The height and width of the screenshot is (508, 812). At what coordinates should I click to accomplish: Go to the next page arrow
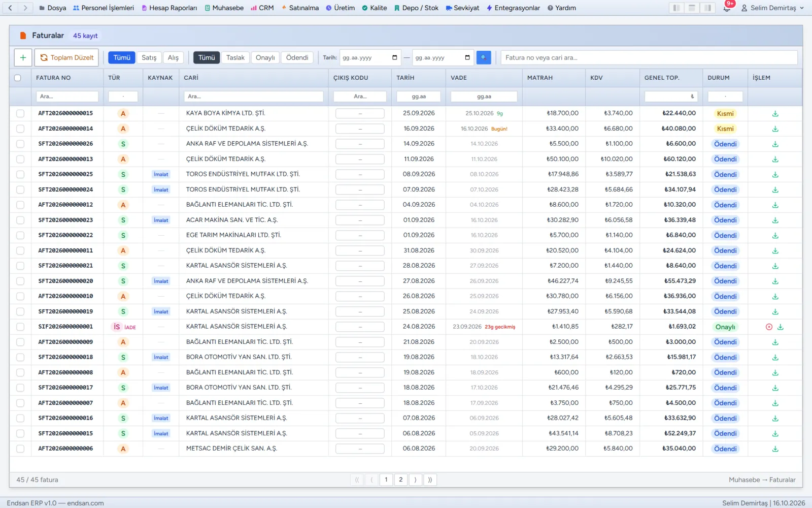pyautogui.click(x=415, y=480)
